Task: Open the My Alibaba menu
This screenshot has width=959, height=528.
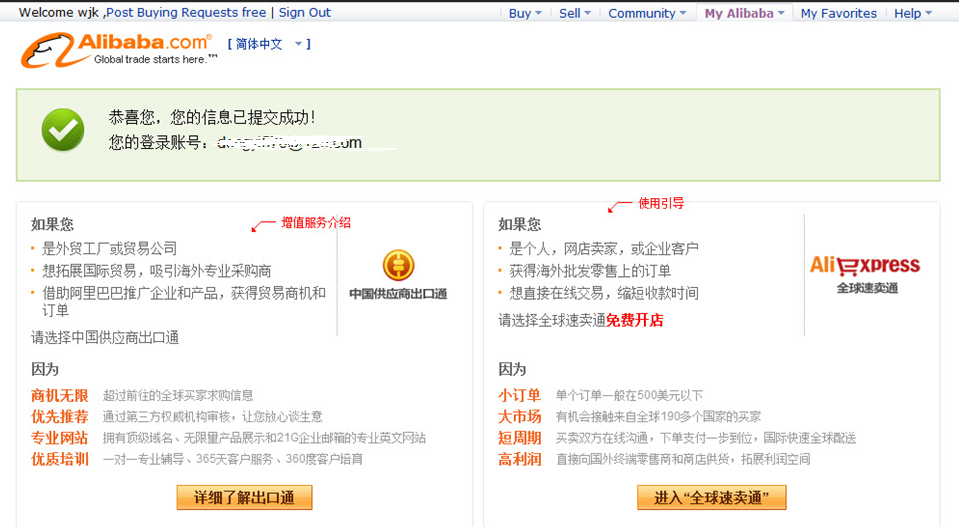Action: (744, 13)
